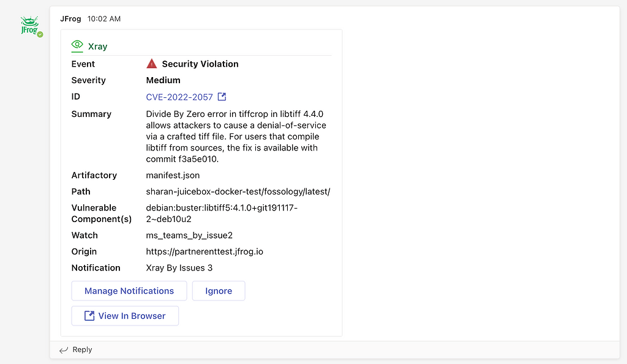627x364 pixels.
Task: Visit the partnerenttest.jfrog.io Origin URL
Action: tap(205, 251)
